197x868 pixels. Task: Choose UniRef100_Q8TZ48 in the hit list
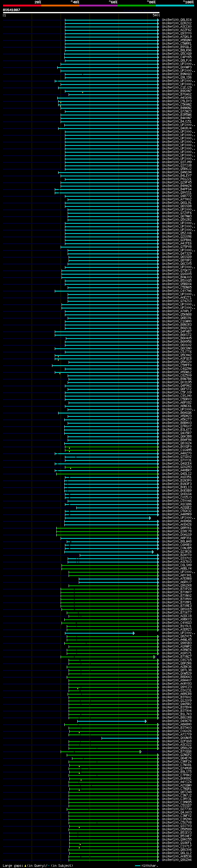click(x=176, y=792)
